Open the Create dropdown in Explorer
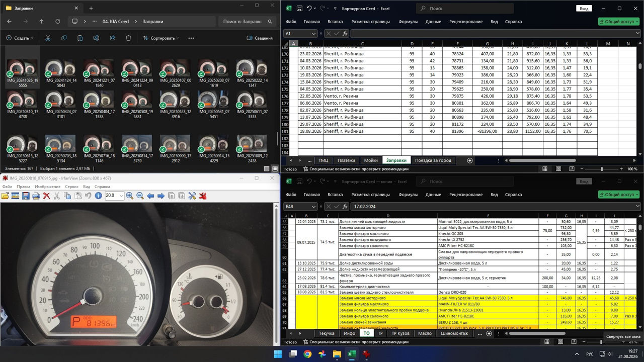The image size is (644, 362). [20, 38]
